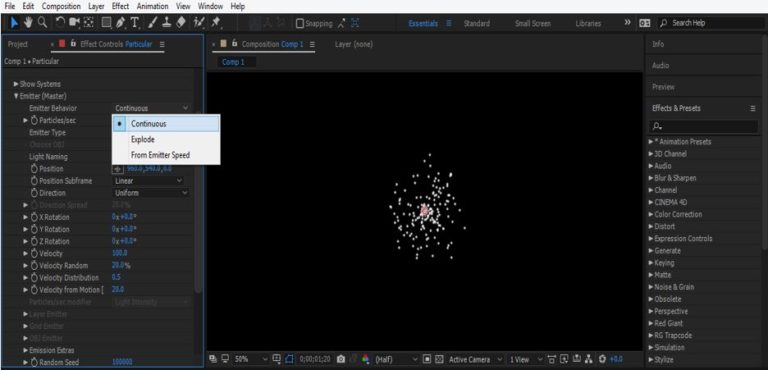Select the Zoom magnifier tool
Screen dimensions: 768x370
point(43,23)
